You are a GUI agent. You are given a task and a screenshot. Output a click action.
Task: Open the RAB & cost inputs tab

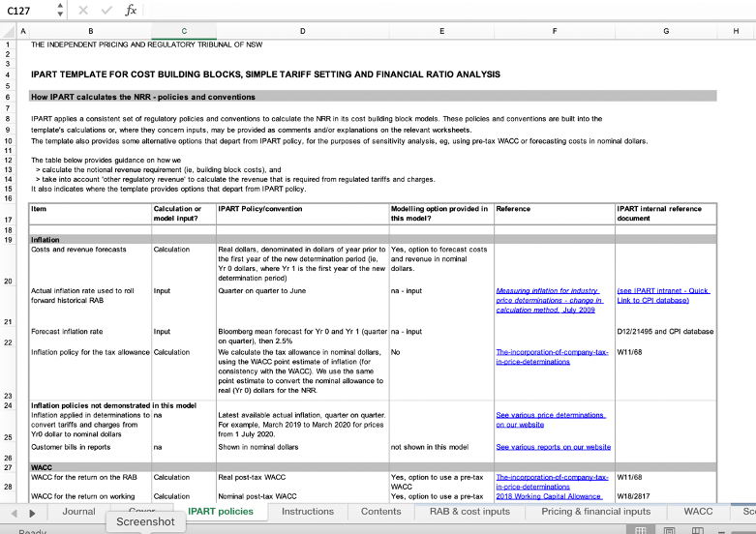[x=469, y=511]
